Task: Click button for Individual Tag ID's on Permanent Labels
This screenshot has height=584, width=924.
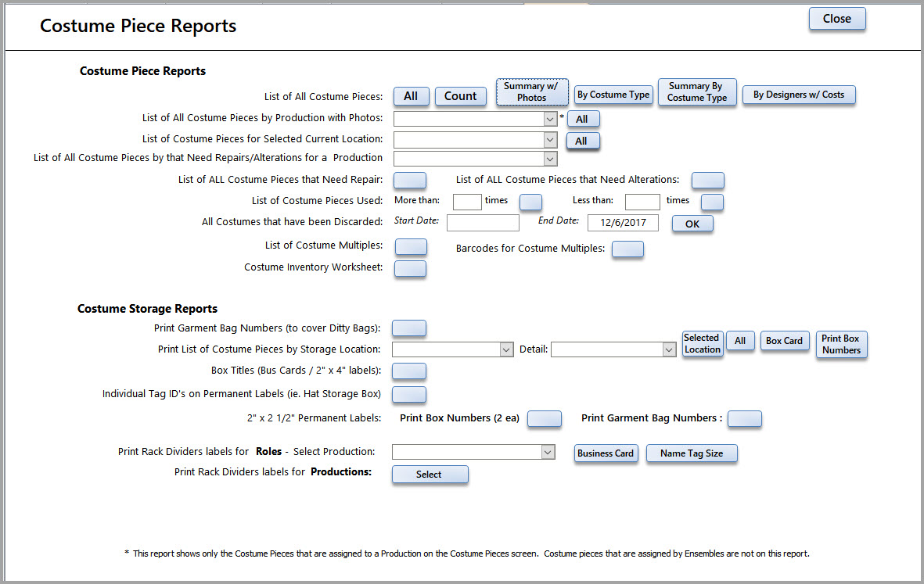Action: pos(409,395)
